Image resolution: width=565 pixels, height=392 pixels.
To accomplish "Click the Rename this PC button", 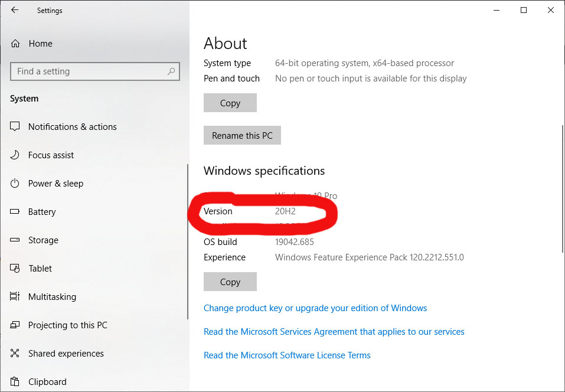I will click(242, 135).
